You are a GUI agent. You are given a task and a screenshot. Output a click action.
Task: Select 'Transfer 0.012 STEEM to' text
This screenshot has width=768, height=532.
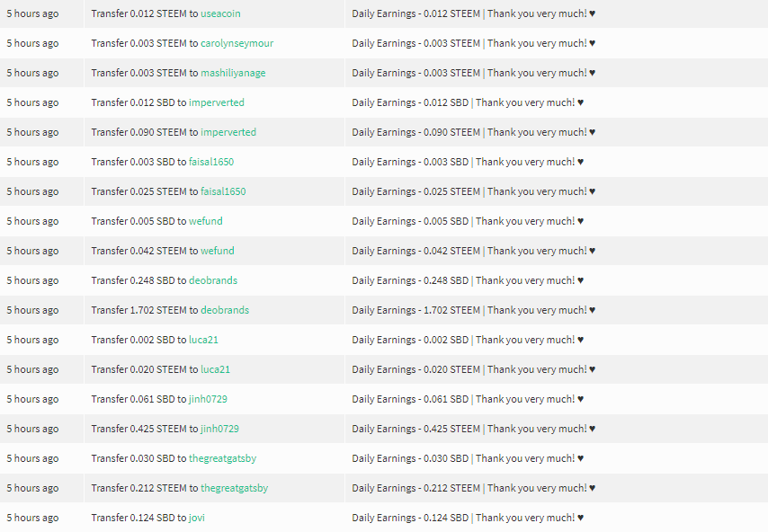point(145,13)
